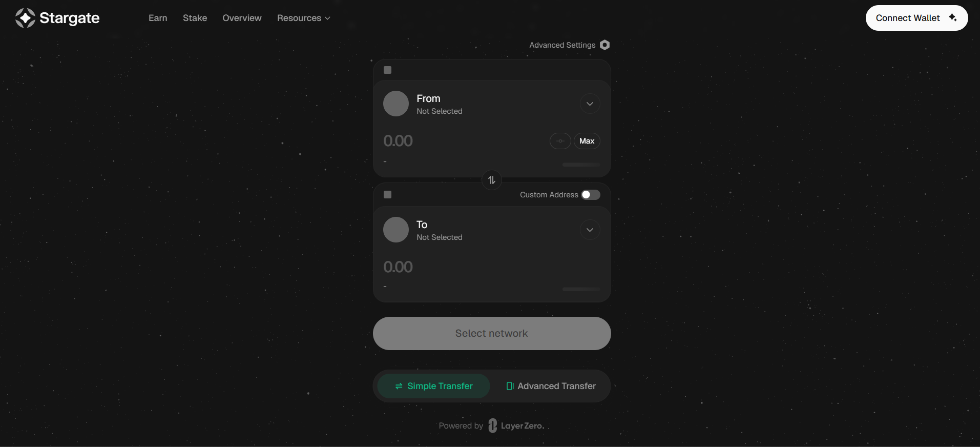Click the LayerZero logo

516,425
